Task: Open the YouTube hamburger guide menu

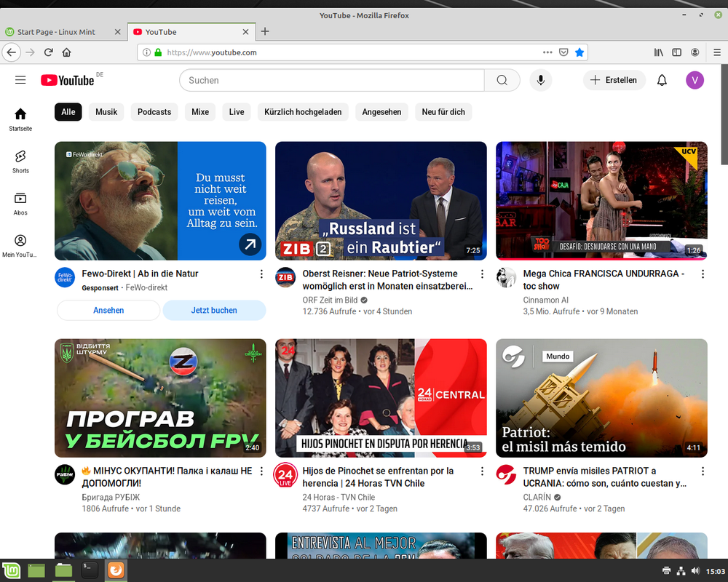Action: pos(20,80)
